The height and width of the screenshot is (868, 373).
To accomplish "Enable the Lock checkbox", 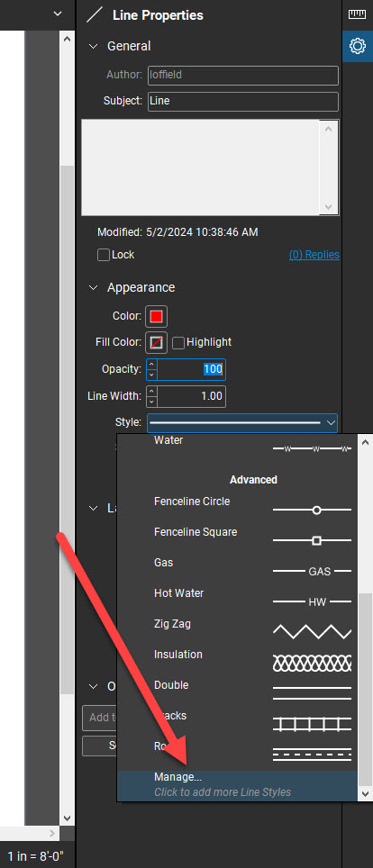I will [104, 255].
